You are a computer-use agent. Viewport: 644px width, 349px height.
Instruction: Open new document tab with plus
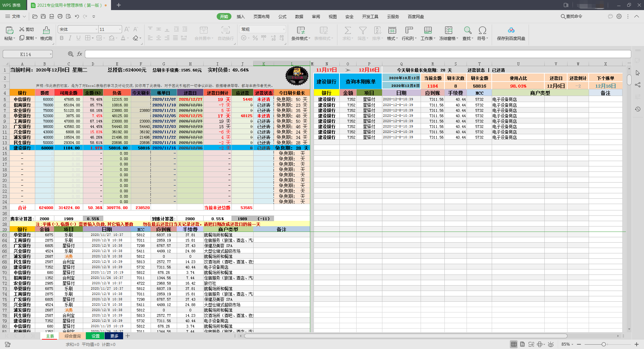(x=118, y=5)
